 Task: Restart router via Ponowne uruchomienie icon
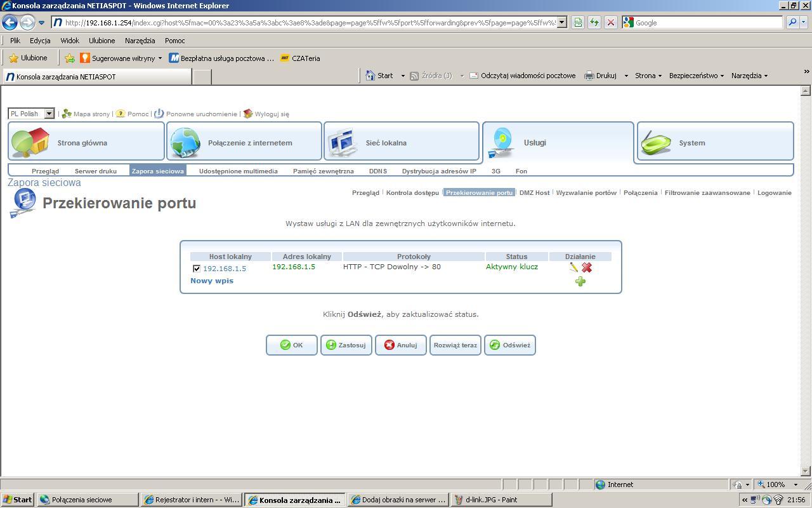159,114
